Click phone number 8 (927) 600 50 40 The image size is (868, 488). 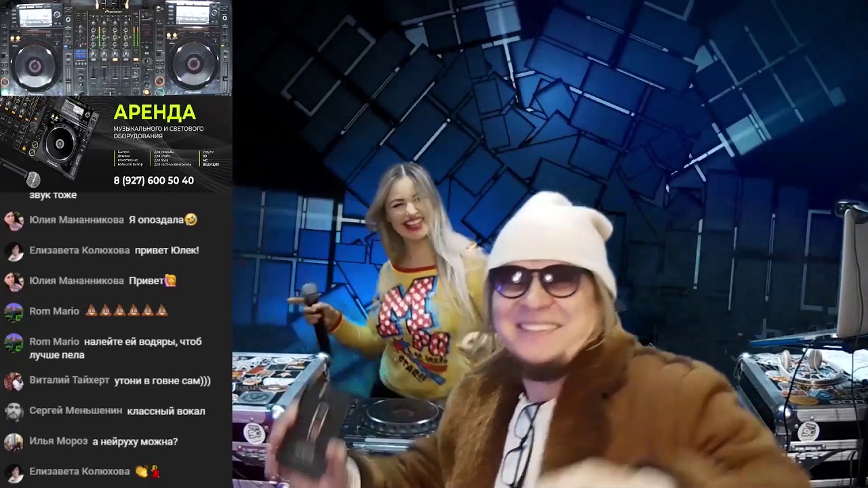[153, 181]
